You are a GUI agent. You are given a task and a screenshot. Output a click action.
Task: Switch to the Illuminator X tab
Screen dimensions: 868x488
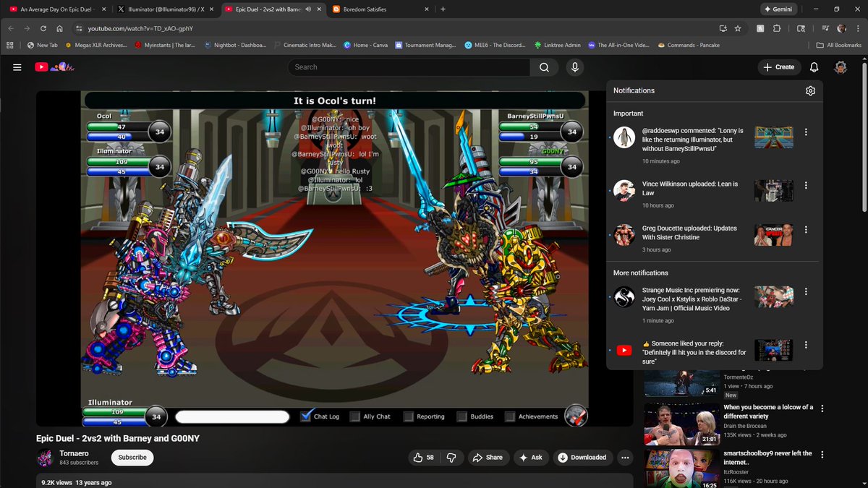[165, 9]
